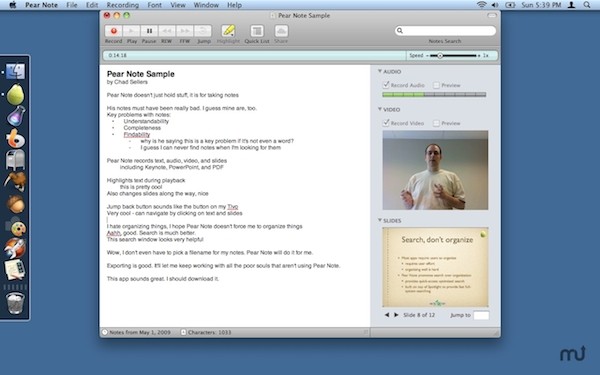Collapse the VIDEO section
The width and height of the screenshot is (600, 375).
point(380,109)
